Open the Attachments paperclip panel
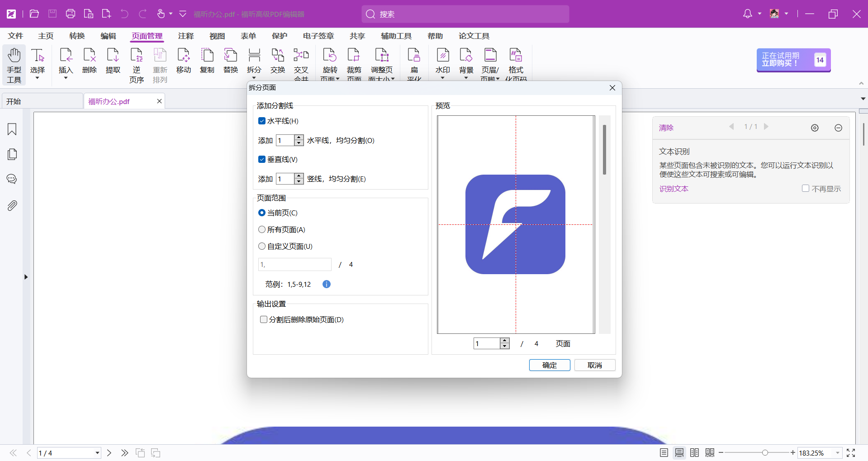This screenshot has height=461, width=868. pyautogui.click(x=12, y=206)
